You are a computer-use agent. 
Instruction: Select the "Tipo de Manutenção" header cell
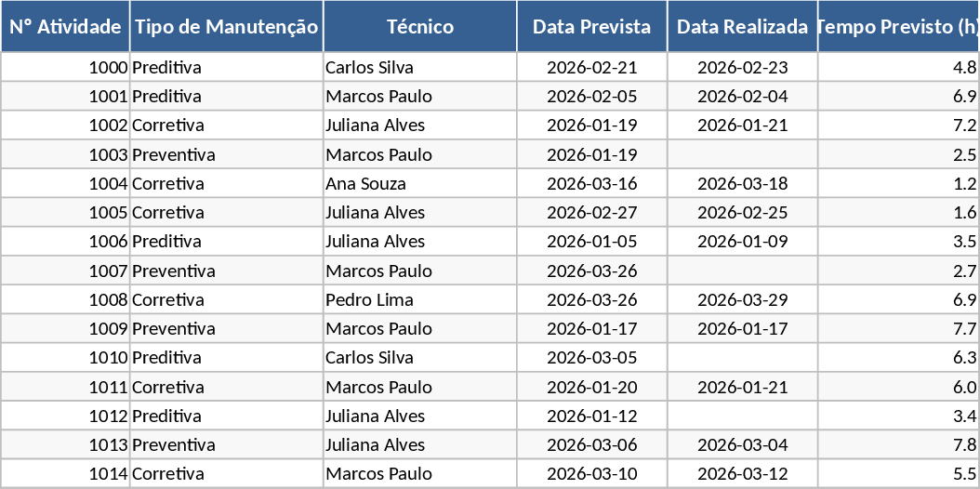[226, 27]
